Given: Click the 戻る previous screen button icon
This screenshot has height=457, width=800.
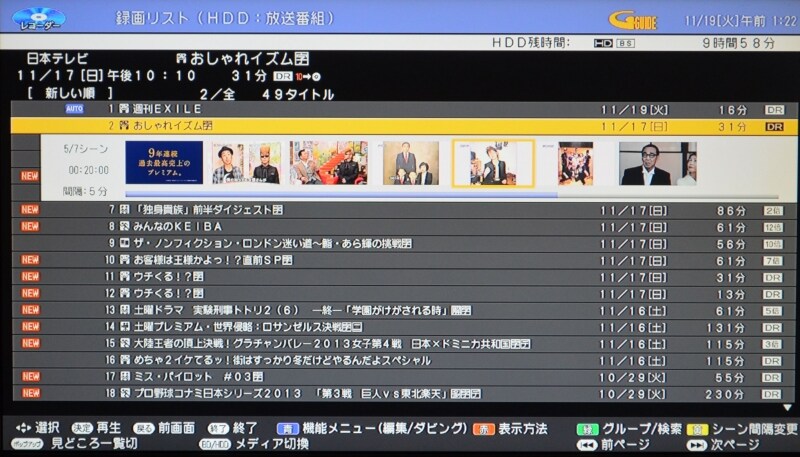Looking at the screenshot, I should 143,428.
